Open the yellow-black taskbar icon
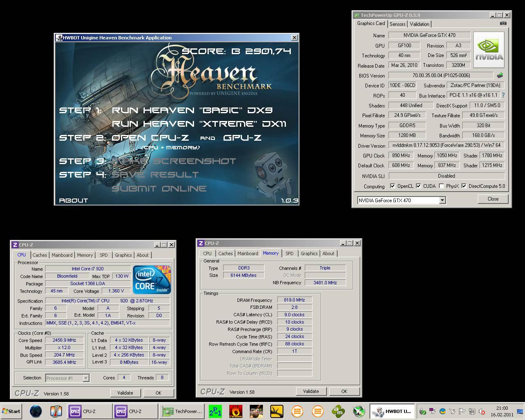The width and height of the screenshot is (525, 420). tap(277, 411)
